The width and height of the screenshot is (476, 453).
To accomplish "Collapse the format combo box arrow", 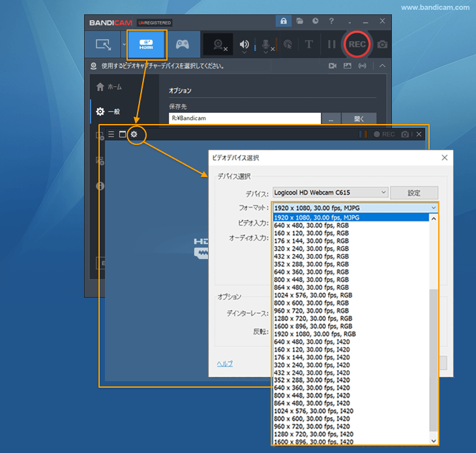I will [x=434, y=208].
